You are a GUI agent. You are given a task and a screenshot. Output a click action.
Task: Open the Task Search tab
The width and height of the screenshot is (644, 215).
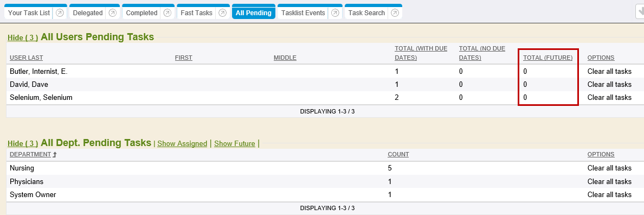366,12
